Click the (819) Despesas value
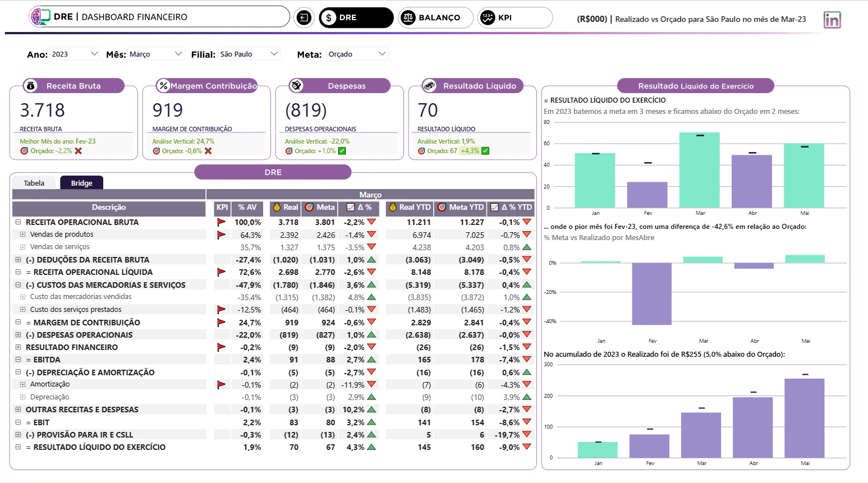 (x=306, y=110)
